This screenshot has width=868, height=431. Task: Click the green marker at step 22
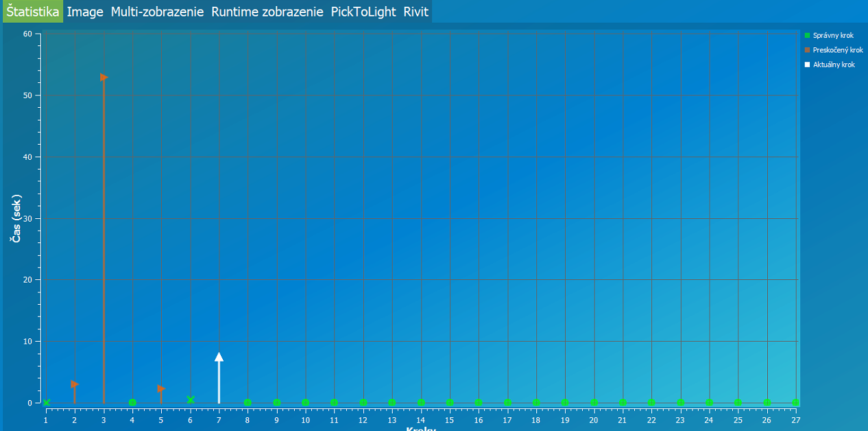click(651, 403)
